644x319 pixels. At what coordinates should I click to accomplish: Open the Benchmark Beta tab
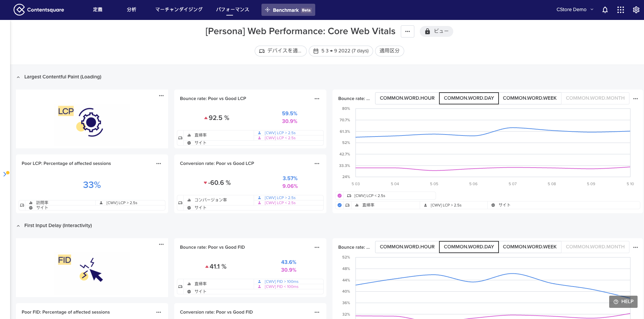pyautogui.click(x=288, y=10)
